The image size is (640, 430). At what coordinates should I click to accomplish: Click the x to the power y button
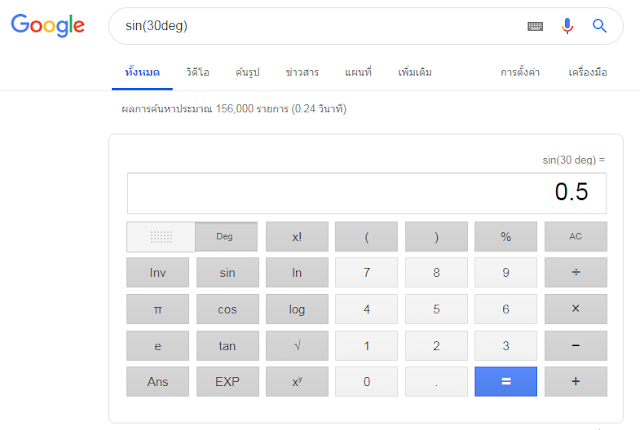pos(297,381)
